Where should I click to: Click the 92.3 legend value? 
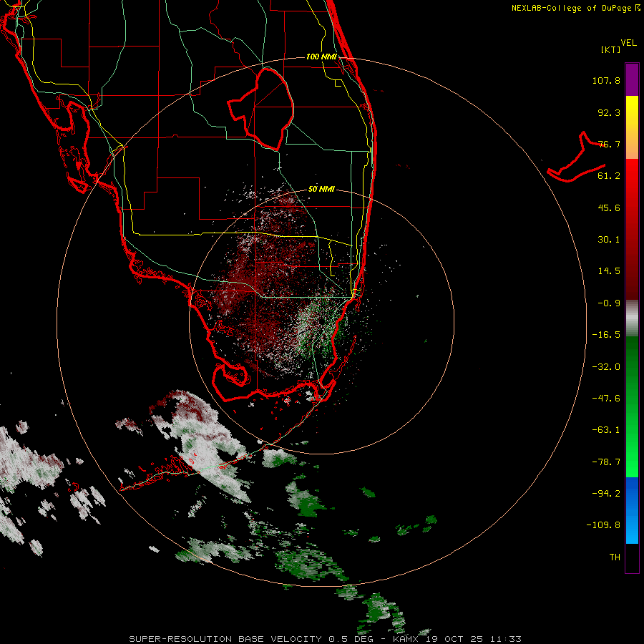[x=609, y=112]
